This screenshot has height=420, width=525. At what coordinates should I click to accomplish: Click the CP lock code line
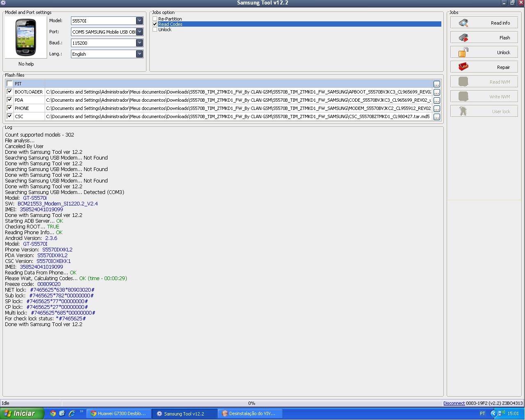pyautogui.click(x=46, y=307)
